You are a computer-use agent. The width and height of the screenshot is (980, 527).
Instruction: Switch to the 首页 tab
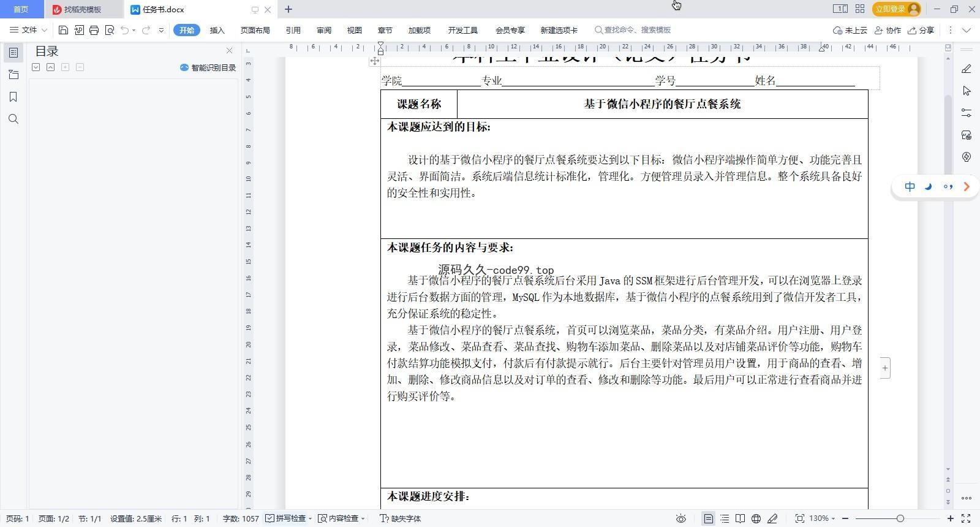(21, 9)
